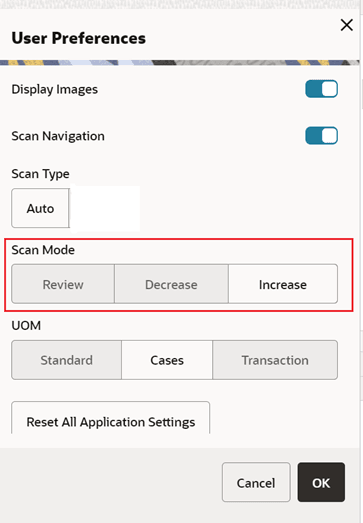Click the Scan Navigation label
This screenshot has width=363, height=523.
(58, 136)
